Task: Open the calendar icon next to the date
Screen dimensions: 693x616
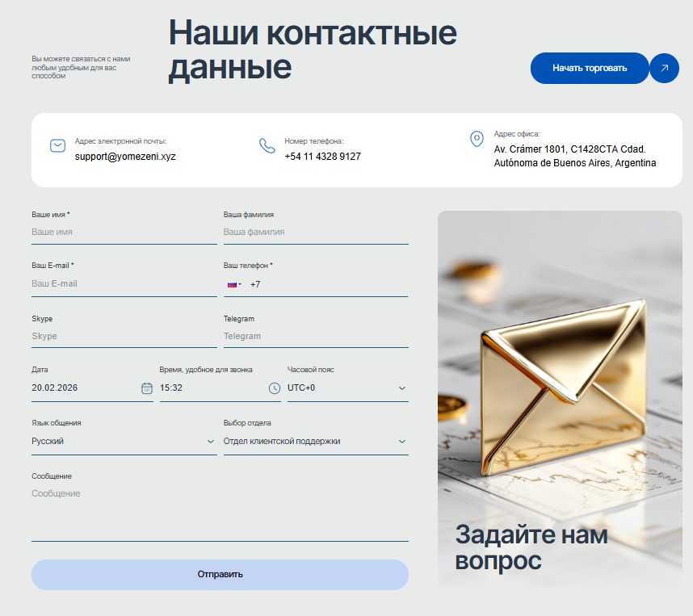Action: 145,388
